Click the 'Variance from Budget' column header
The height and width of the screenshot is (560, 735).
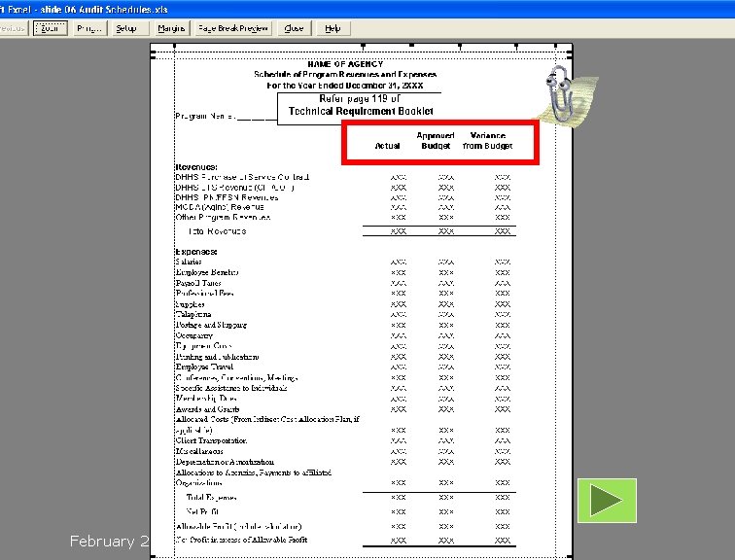coord(487,141)
